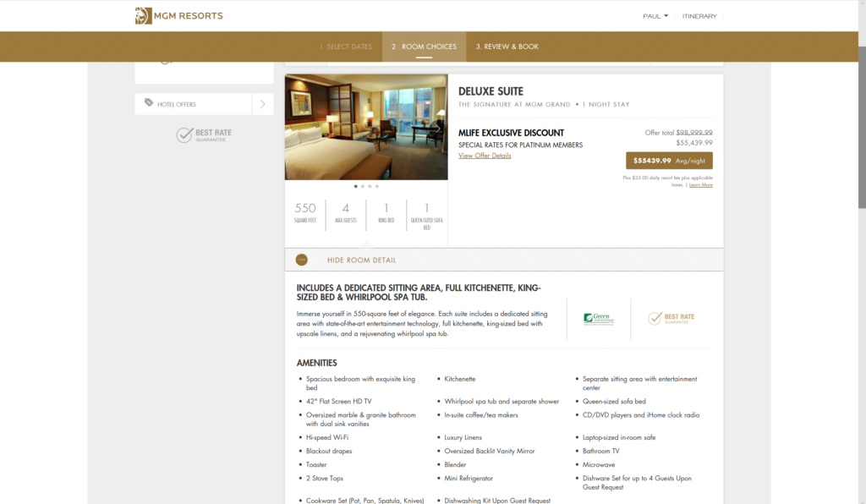Click the Deluxe Suite room title
The width and height of the screenshot is (866, 504).
[x=491, y=91]
